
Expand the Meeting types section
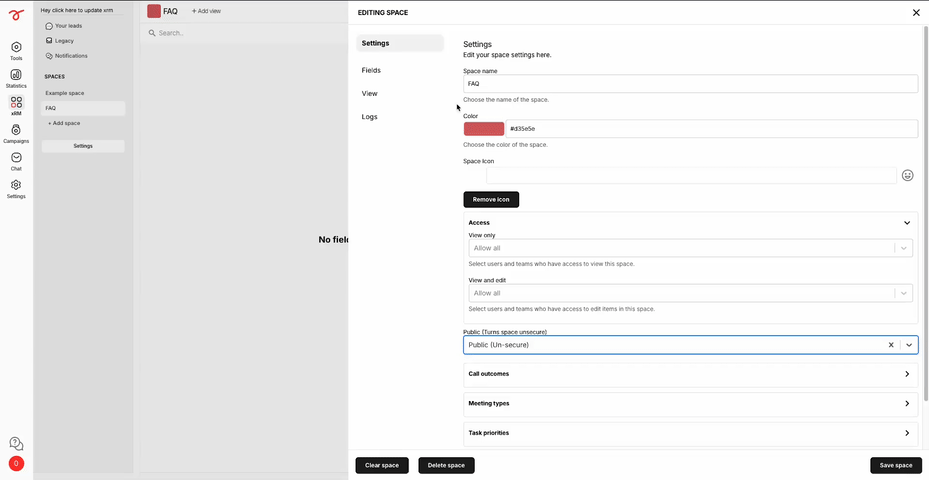(x=690, y=404)
